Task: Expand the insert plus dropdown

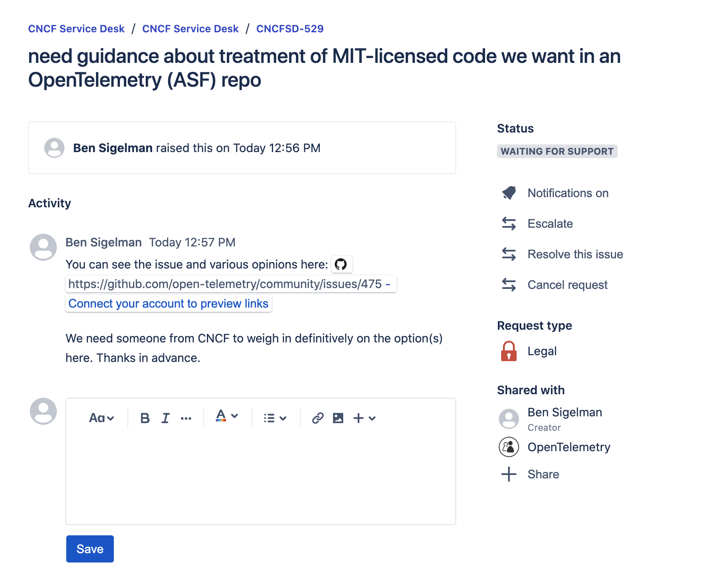Action: (x=364, y=418)
